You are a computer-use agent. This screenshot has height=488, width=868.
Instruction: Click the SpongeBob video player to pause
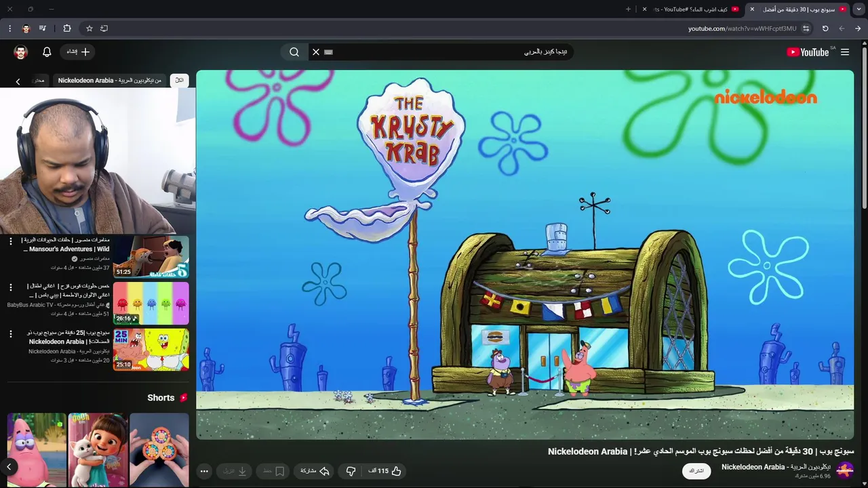point(525,255)
